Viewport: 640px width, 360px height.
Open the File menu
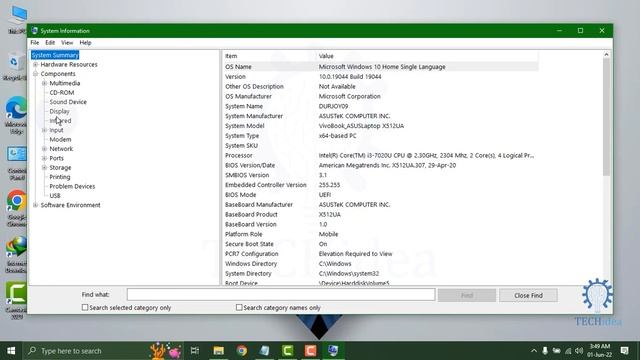click(x=35, y=42)
